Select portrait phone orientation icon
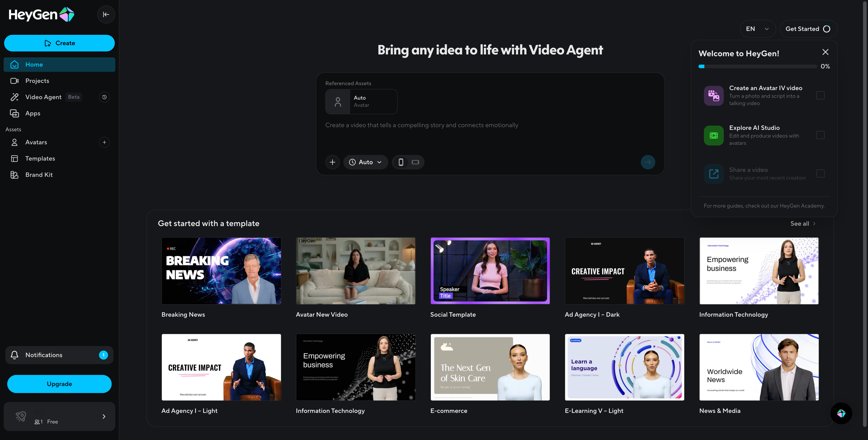The image size is (868, 440). (x=401, y=162)
